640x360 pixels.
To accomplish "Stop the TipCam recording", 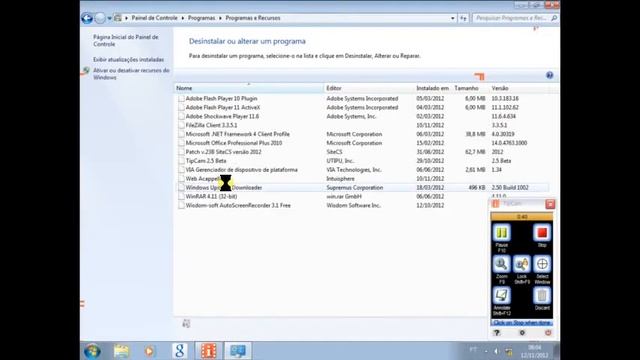I will (542, 233).
